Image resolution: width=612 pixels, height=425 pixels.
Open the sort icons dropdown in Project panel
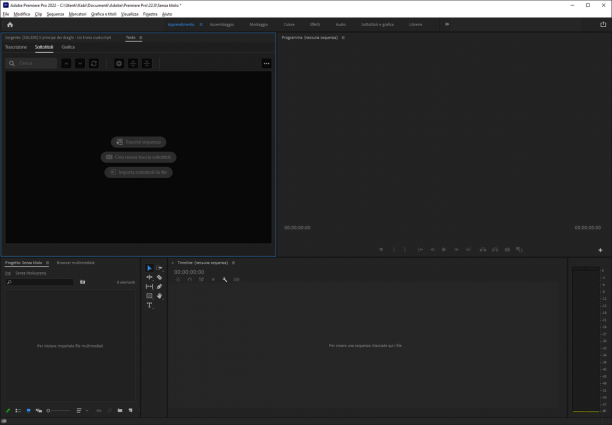point(82,411)
